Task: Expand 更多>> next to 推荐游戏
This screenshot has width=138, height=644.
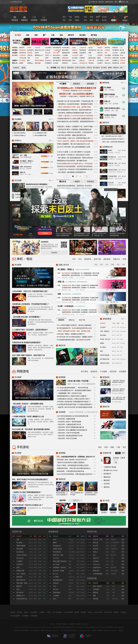Action: (x=123, y=83)
